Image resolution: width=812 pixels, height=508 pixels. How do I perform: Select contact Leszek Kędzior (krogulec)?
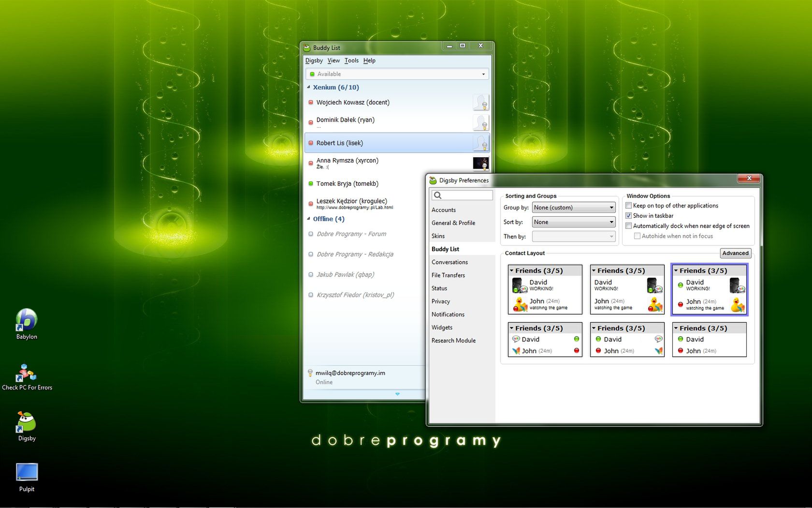[365, 204]
